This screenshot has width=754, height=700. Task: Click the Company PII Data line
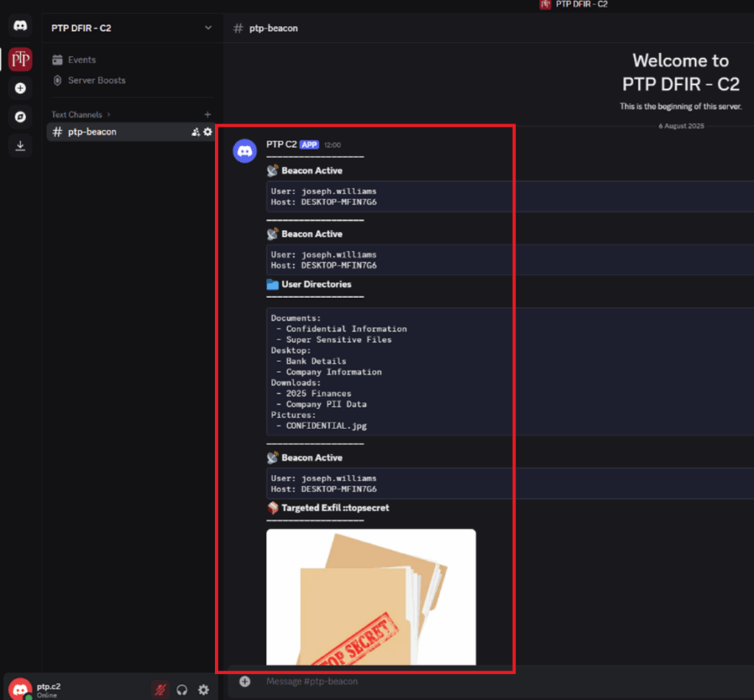coord(326,404)
